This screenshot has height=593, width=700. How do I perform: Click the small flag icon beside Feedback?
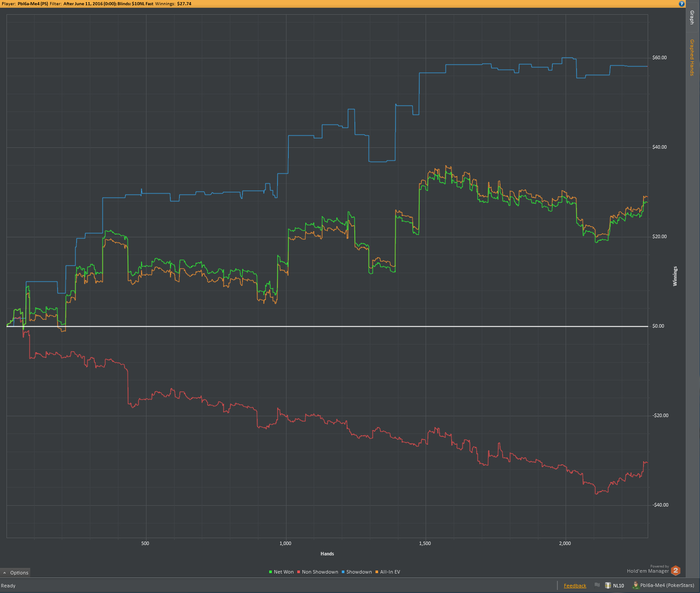click(597, 585)
